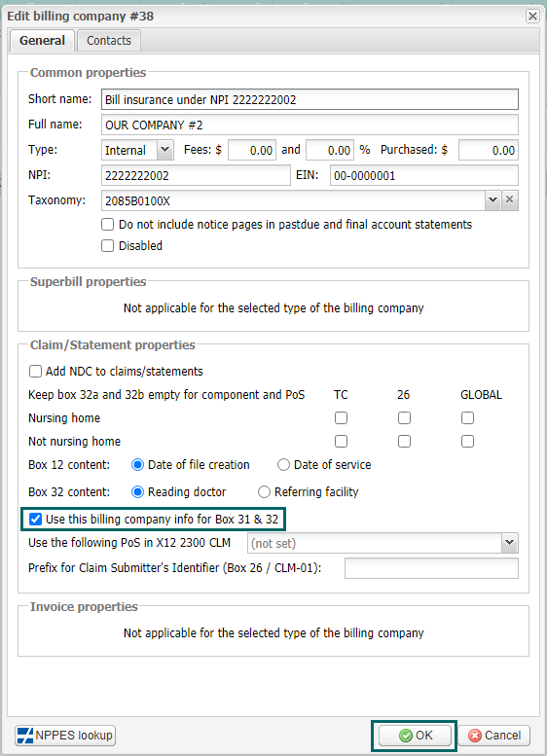Expand the Taxonomy dropdown arrow
This screenshot has height=756, width=547.
tap(492, 200)
